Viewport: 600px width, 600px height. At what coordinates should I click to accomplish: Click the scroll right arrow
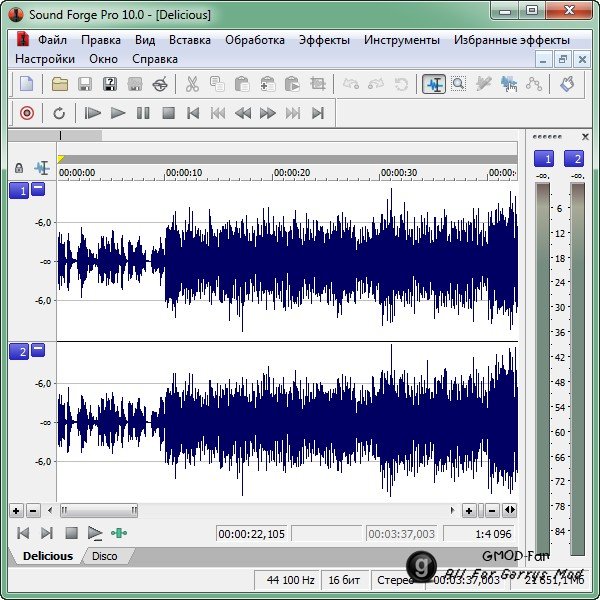(x=452, y=510)
